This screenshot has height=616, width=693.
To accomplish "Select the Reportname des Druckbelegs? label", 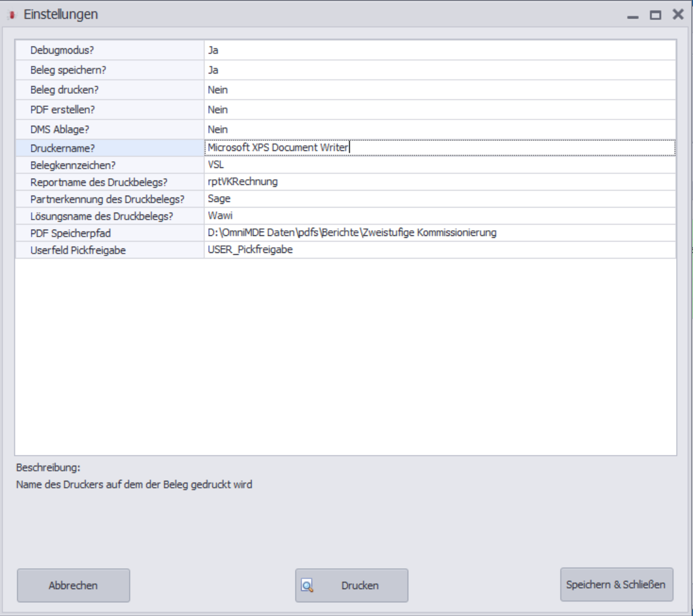I will click(x=109, y=182).
